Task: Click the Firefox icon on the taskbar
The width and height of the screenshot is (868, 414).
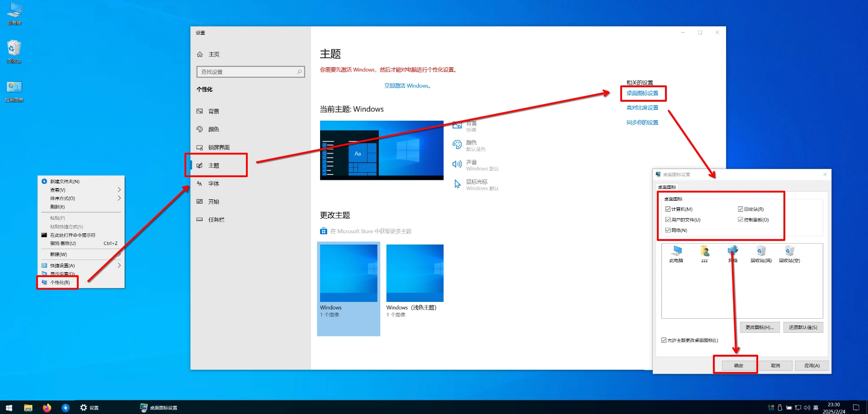Action: click(x=47, y=408)
